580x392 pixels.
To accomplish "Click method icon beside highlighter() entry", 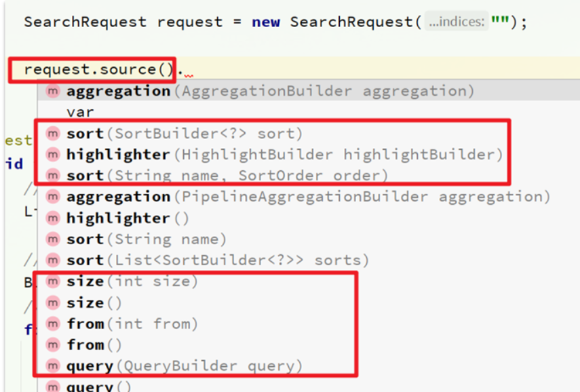I will pos(53,218).
